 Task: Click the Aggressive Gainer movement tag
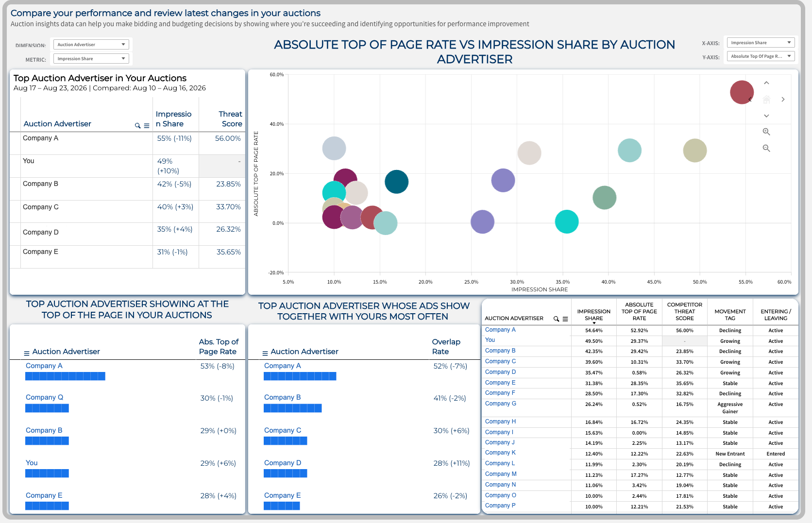(x=730, y=408)
